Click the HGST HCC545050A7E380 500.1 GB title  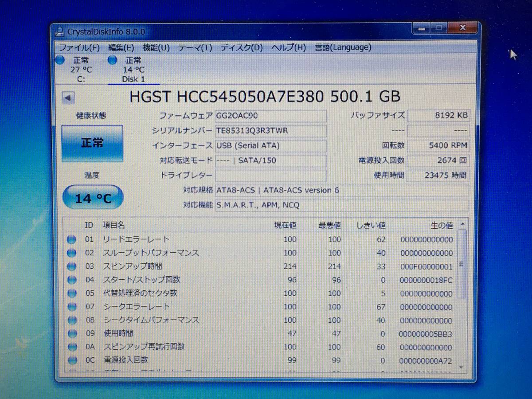tap(265, 97)
